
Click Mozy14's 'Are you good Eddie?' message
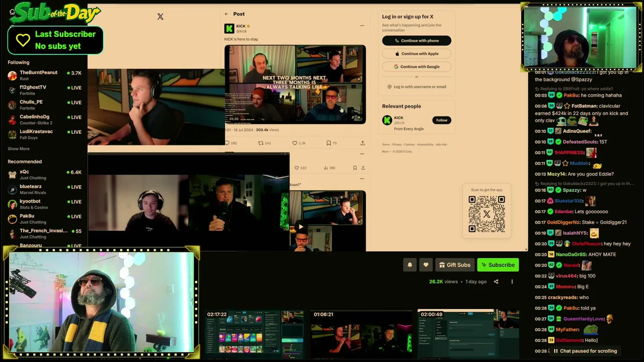[591, 174]
